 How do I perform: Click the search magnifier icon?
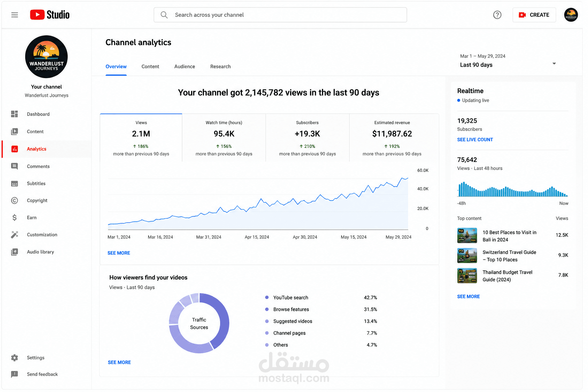click(x=164, y=15)
